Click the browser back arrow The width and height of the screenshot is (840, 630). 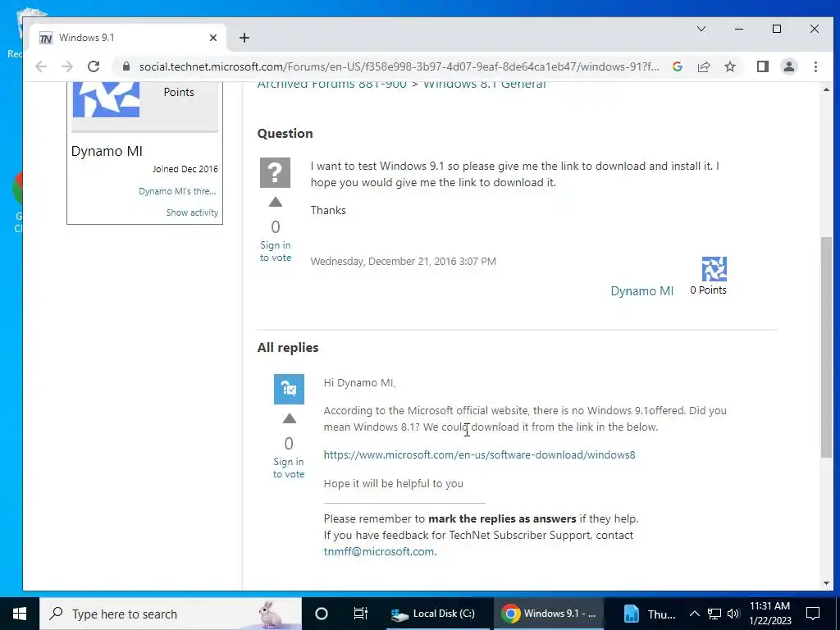coord(41,66)
